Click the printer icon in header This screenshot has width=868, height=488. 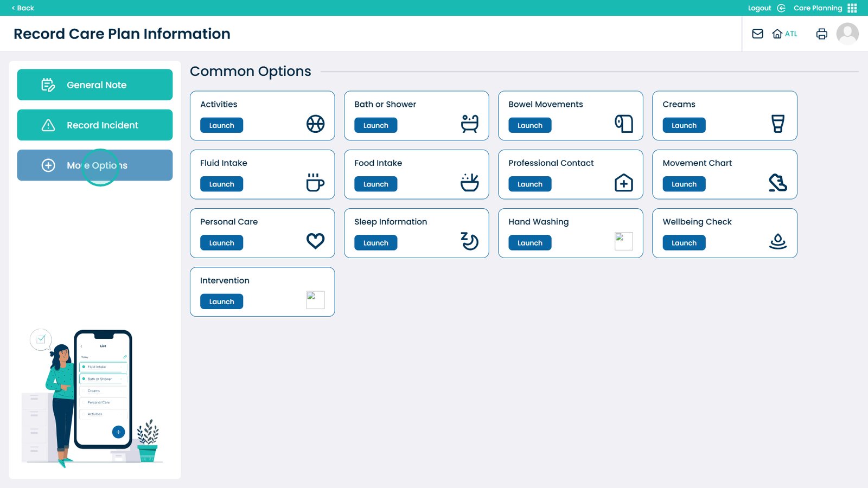(x=821, y=34)
